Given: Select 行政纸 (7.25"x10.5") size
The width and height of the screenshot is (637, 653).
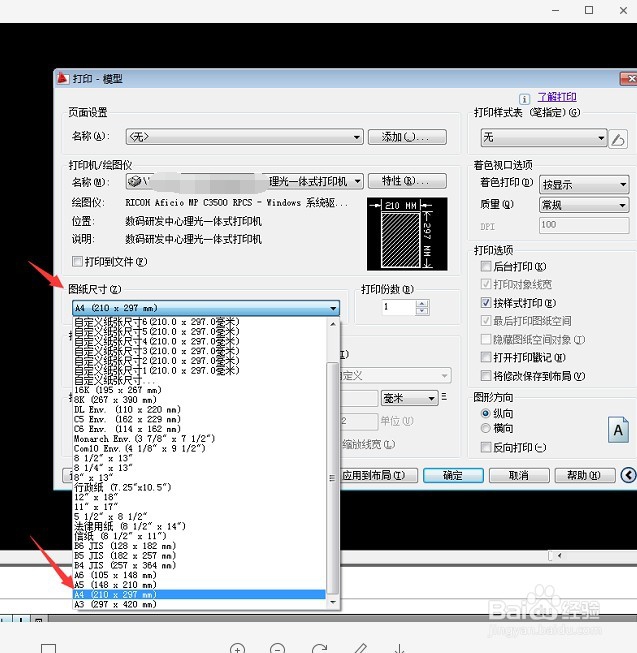Looking at the screenshot, I should 199,487.
